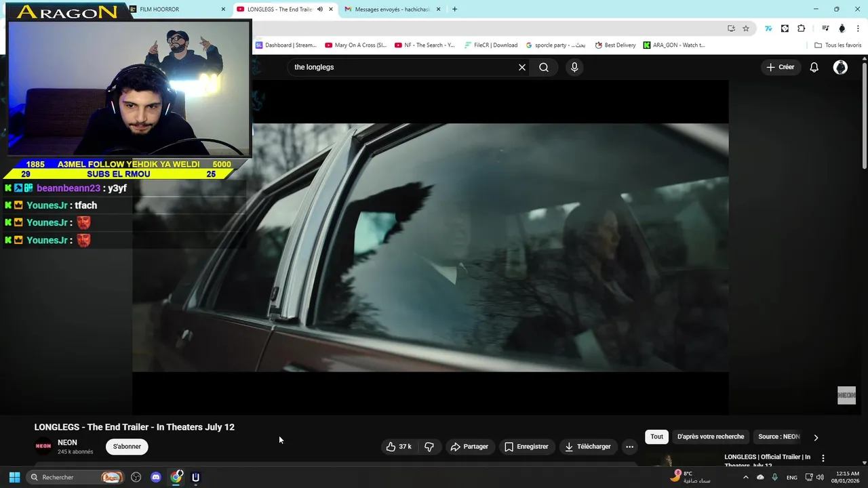The height and width of the screenshot is (488, 868).
Task: Open the Best Delivery bookmark
Action: (x=615, y=45)
